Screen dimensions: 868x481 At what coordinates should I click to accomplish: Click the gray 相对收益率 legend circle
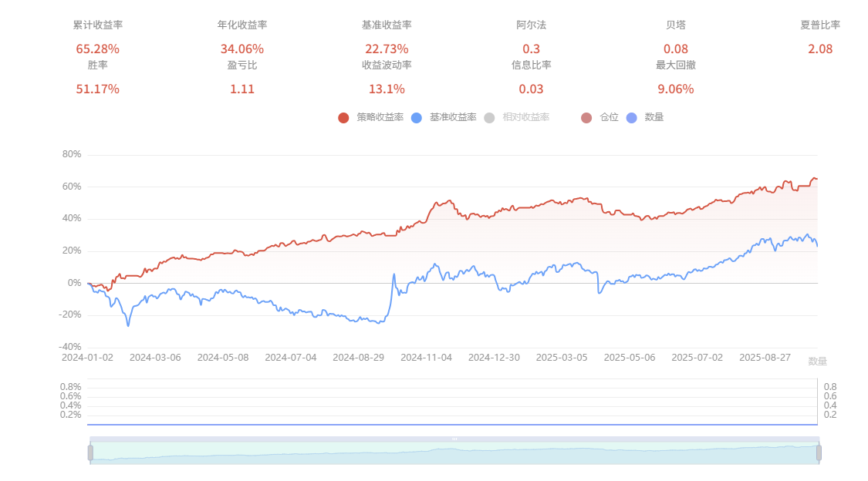coord(488,117)
